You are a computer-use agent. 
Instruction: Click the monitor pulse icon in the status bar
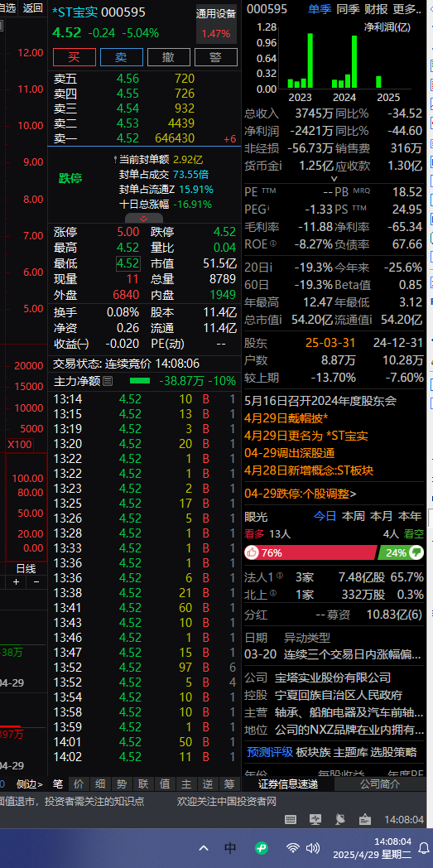pos(315,819)
